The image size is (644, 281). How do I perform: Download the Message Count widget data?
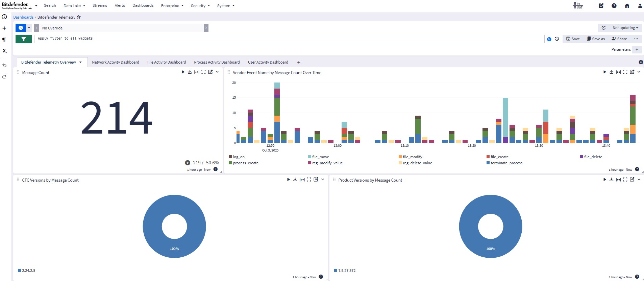(x=190, y=72)
